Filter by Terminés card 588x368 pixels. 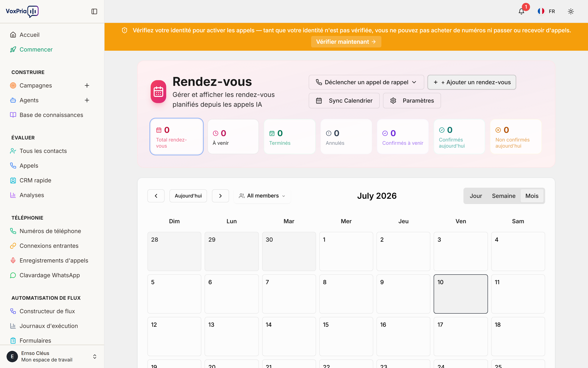pos(290,137)
